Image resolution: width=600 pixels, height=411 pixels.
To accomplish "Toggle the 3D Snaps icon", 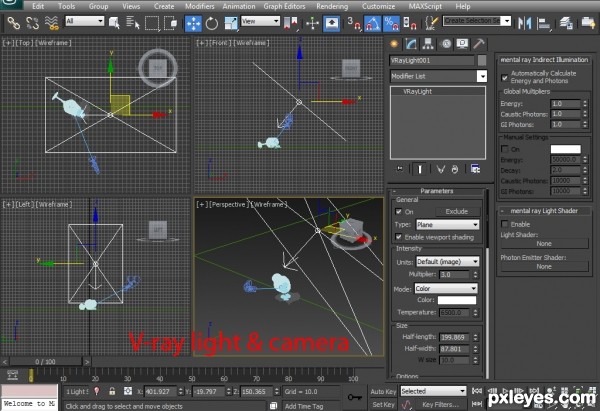I will click(x=354, y=23).
